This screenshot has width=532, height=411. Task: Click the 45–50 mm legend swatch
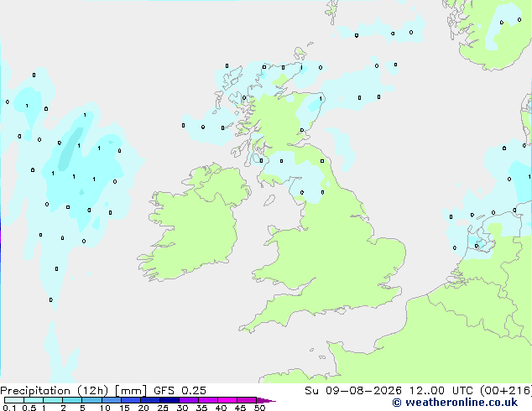(x=247, y=400)
